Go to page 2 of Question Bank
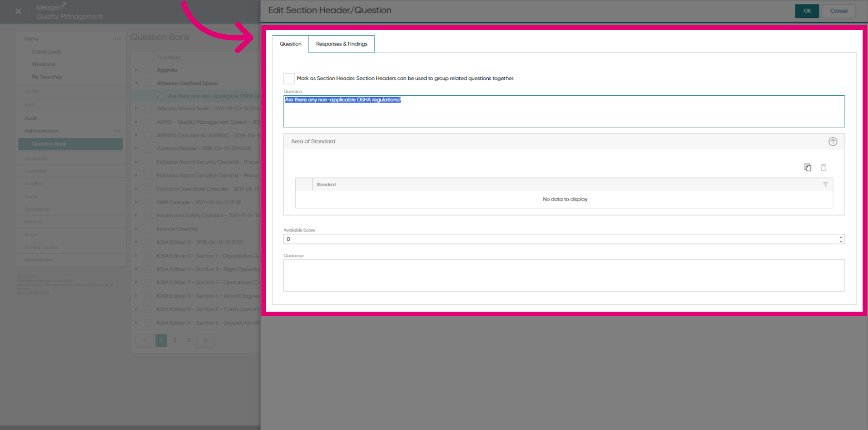The height and width of the screenshot is (430, 868). (175, 340)
